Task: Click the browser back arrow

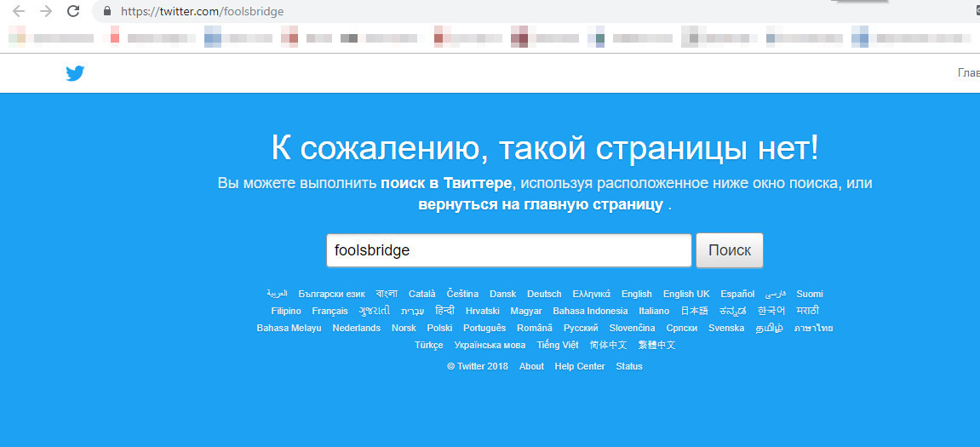Action: (19, 11)
